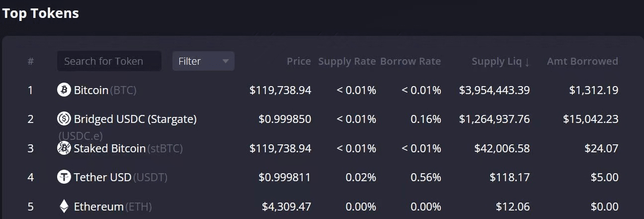Open Bridged USDC (Stargate) token link

click(x=135, y=119)
